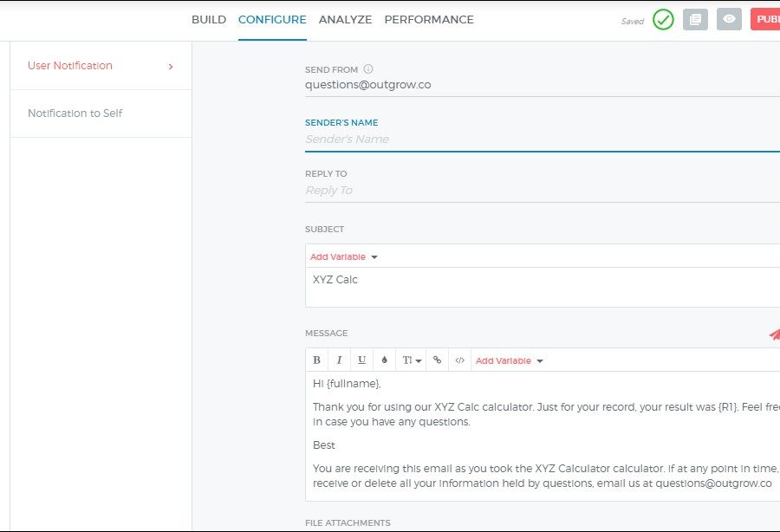The image size is (780, 532).
Task: Switch to the Build tab
Action: 209,20
